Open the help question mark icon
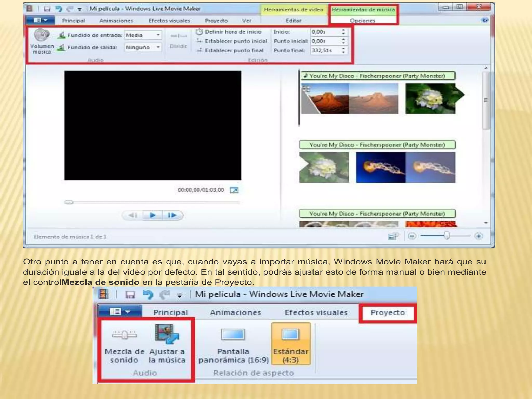 (485, 20)
